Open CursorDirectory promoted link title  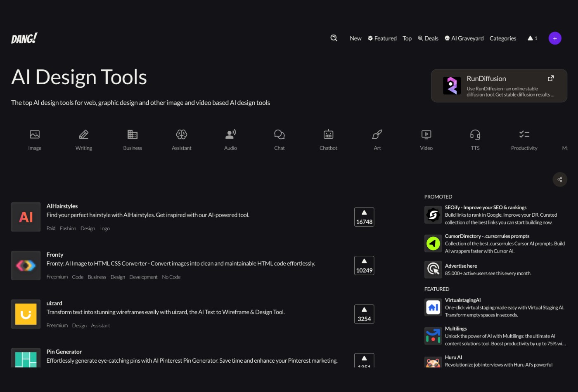(487, 236)
